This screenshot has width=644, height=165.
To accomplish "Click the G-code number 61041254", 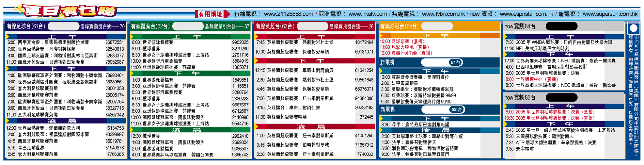I will (x=364, y=70).
